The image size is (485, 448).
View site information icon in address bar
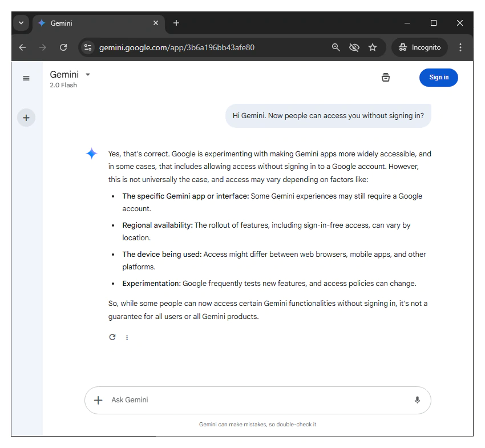point(88,47)
